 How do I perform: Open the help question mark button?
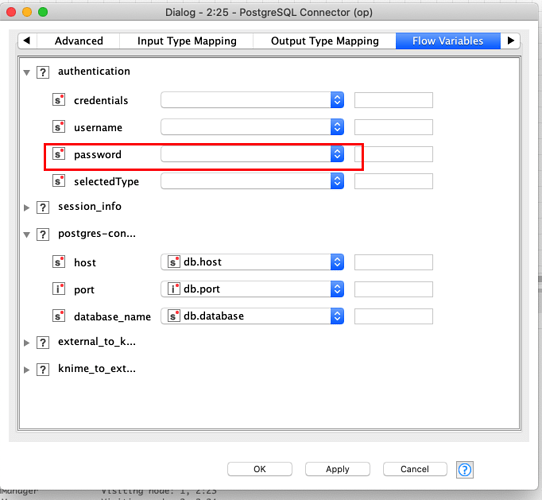click(x=465, y=470)
